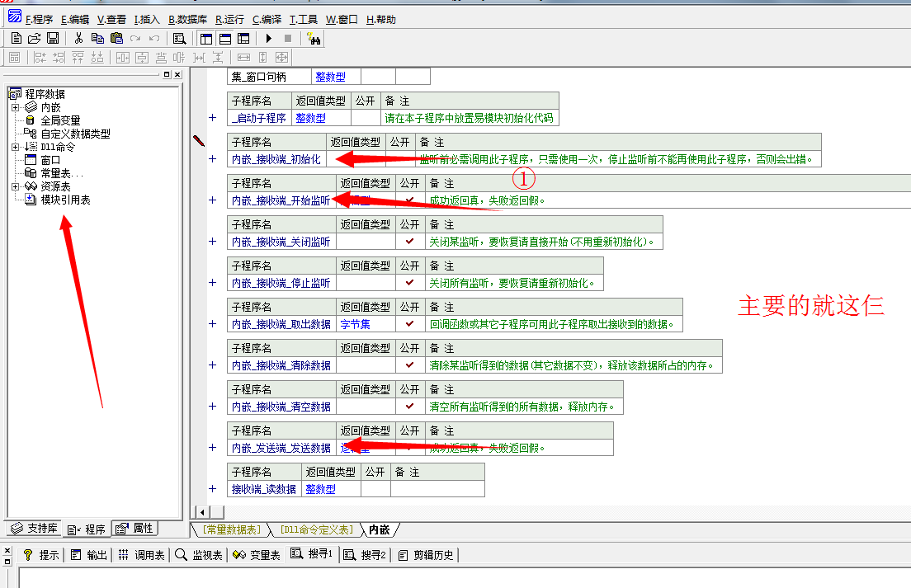Expand the Dll命令 tree node
Screen dimensions: 911x588
tap(15, 147)
